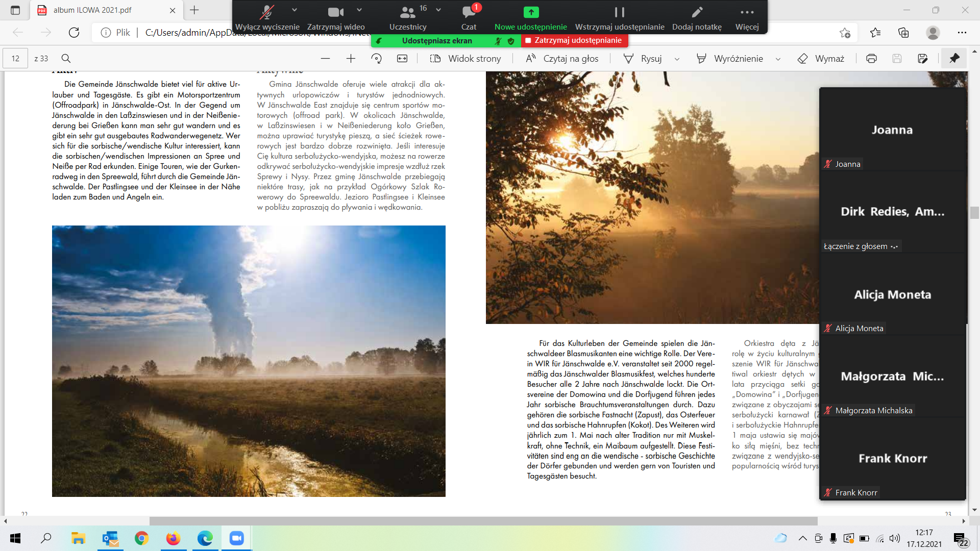Click green Udostępniasz ekran indicator
Viewport: 980px width, 551px height.
[436, 41]
